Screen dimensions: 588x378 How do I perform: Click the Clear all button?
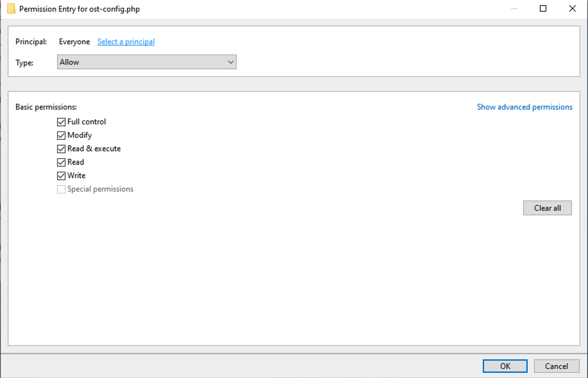click(548, 208)
